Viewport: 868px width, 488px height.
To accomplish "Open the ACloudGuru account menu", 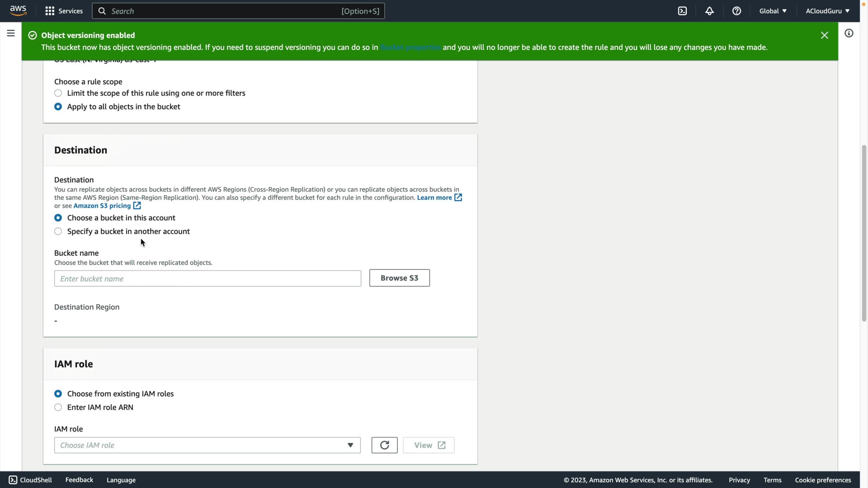I will click(827, 11).
